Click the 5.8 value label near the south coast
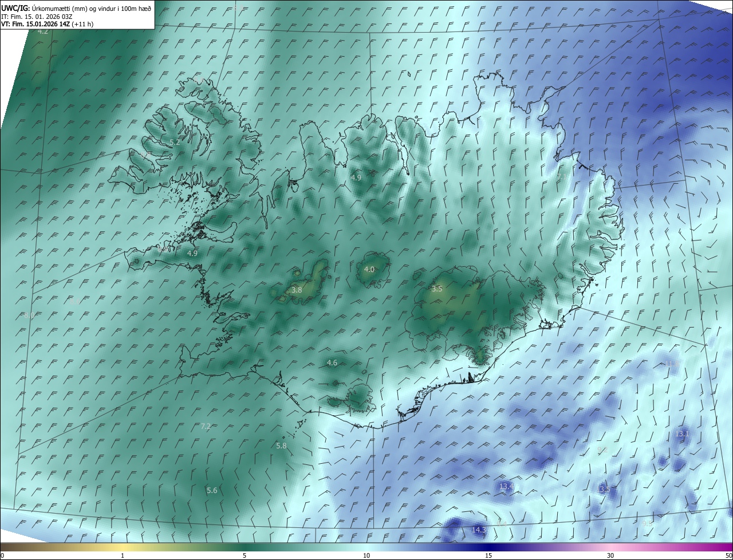The image size is (733, 560). coord(281,445)
